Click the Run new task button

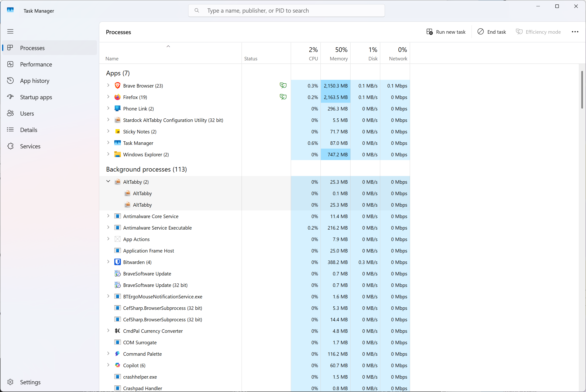(446, 32)
